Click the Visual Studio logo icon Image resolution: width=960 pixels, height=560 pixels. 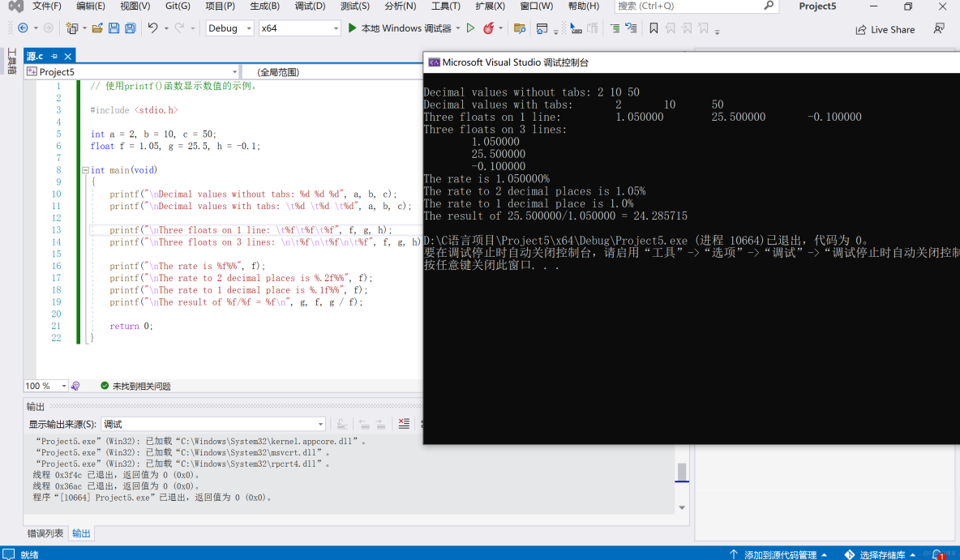[15, 6]
